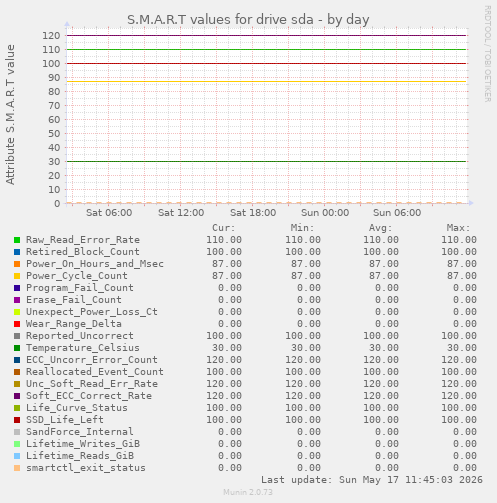Select the SandForce_Internal legend label
497x503 pixels.
point(80,432)
